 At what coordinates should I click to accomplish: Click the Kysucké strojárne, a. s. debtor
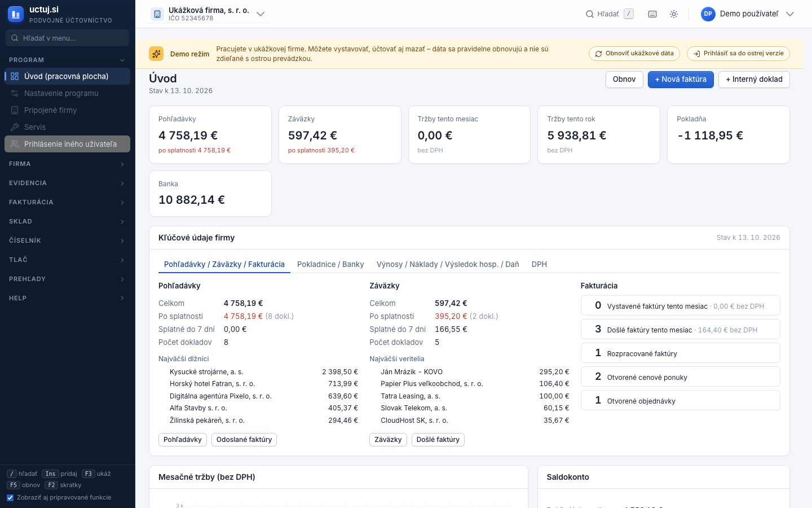pos(206,372)
